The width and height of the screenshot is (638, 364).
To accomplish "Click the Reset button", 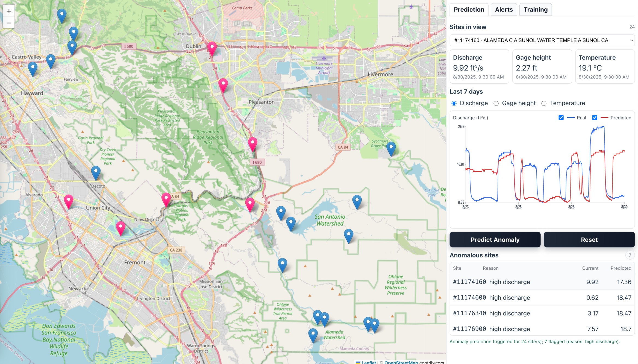I will coord(589,240).
